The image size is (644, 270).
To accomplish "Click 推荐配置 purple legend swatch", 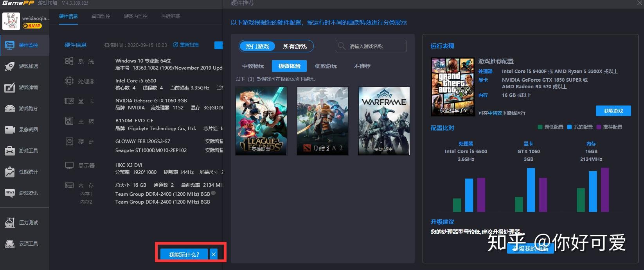I will pos(599,127).
